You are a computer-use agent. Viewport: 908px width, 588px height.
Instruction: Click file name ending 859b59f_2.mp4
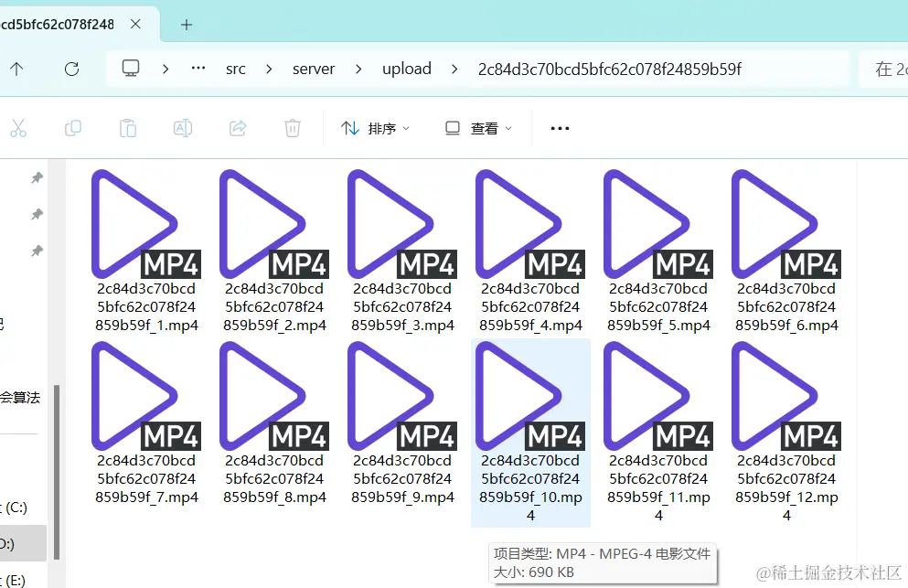(274, 307)
